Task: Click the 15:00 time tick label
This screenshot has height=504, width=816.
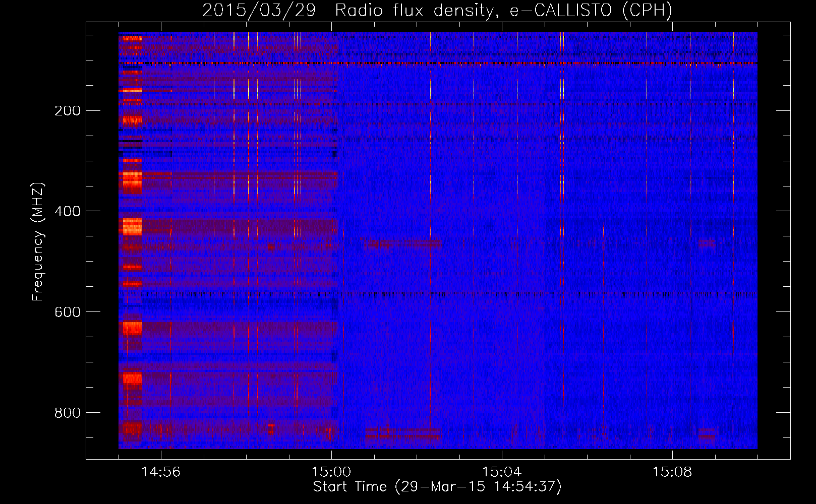Action: pos(331,472)
